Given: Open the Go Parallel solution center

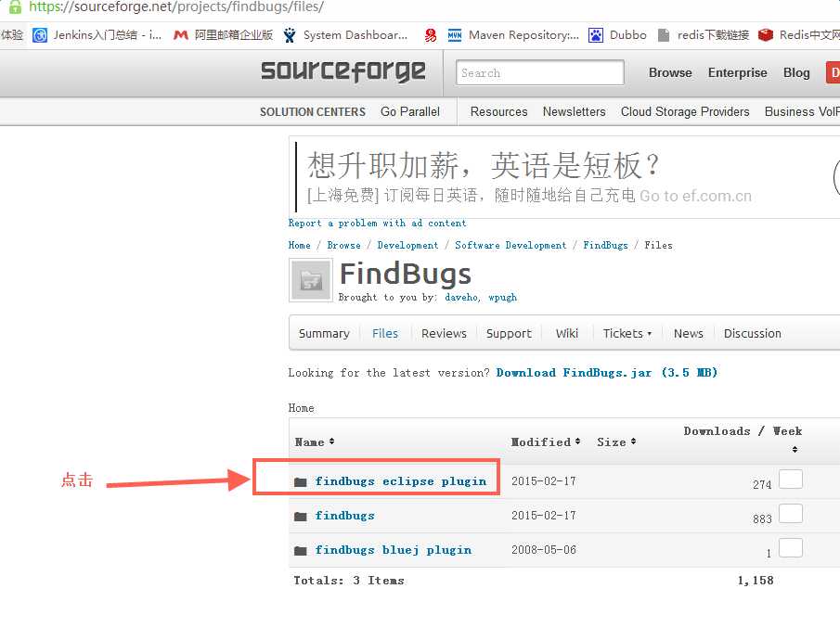Looking at the screenshot, I should click(x=410, y=111).
